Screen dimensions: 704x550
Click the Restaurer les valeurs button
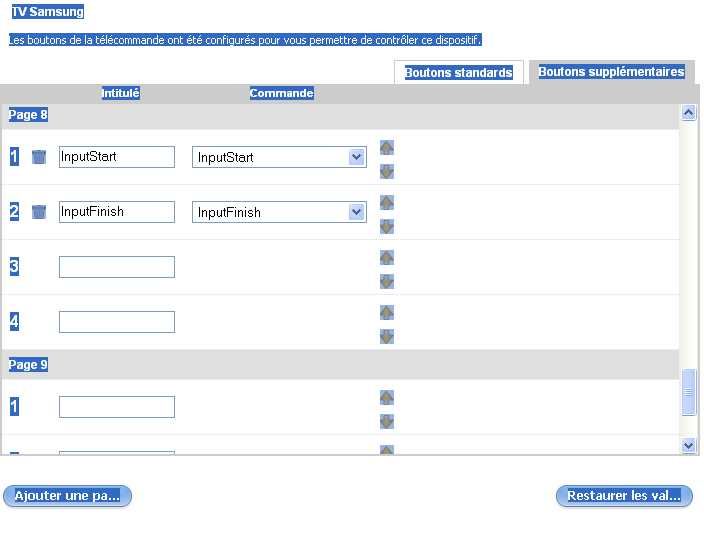tap(624, 496)
